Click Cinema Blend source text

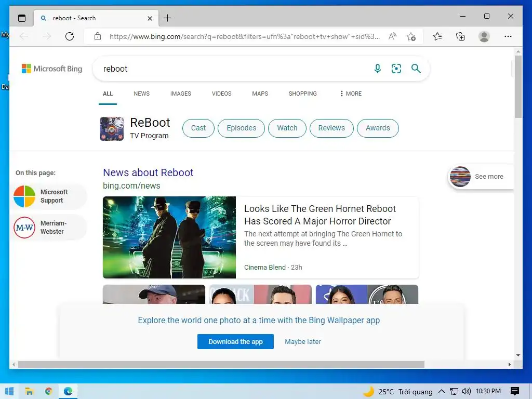click(264, 268)
